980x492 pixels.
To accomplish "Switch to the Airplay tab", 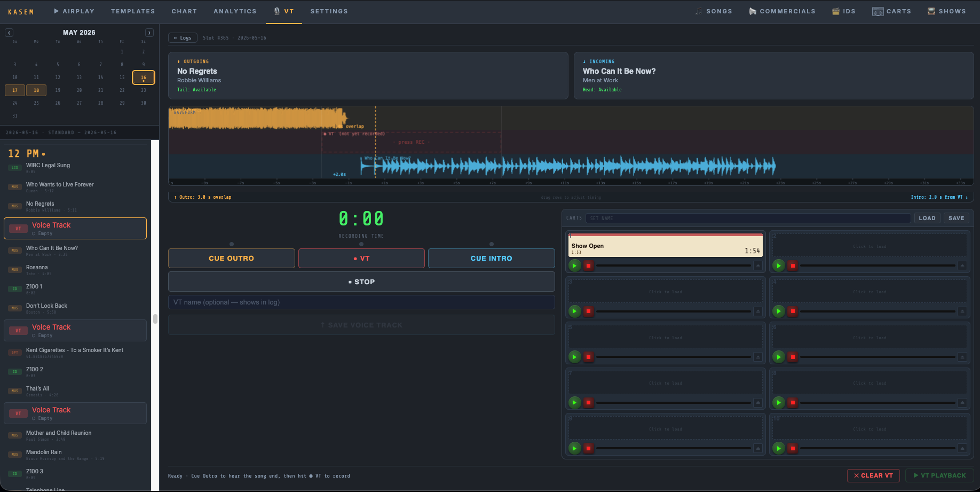I will coord(74,11).
